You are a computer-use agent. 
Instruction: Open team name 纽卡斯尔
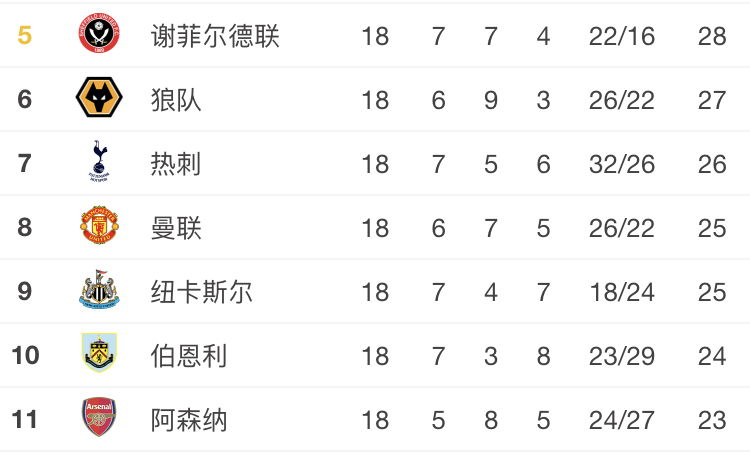click(x=201, y=292)
